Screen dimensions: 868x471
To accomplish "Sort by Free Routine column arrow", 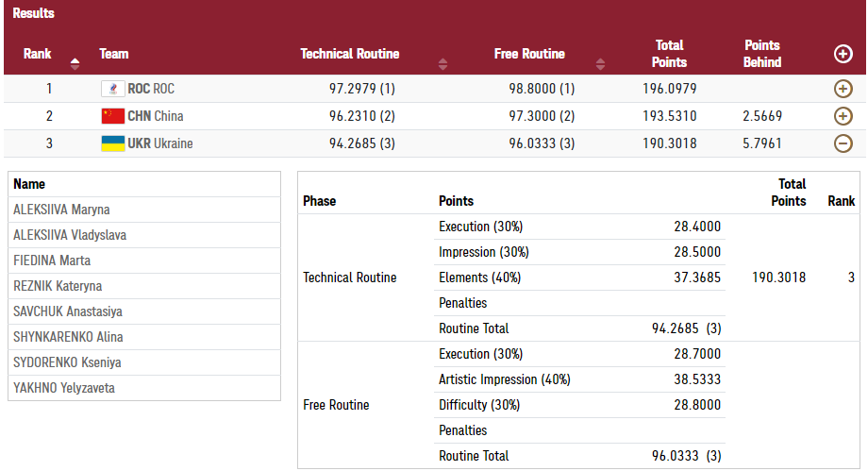I will coord(601,64).
